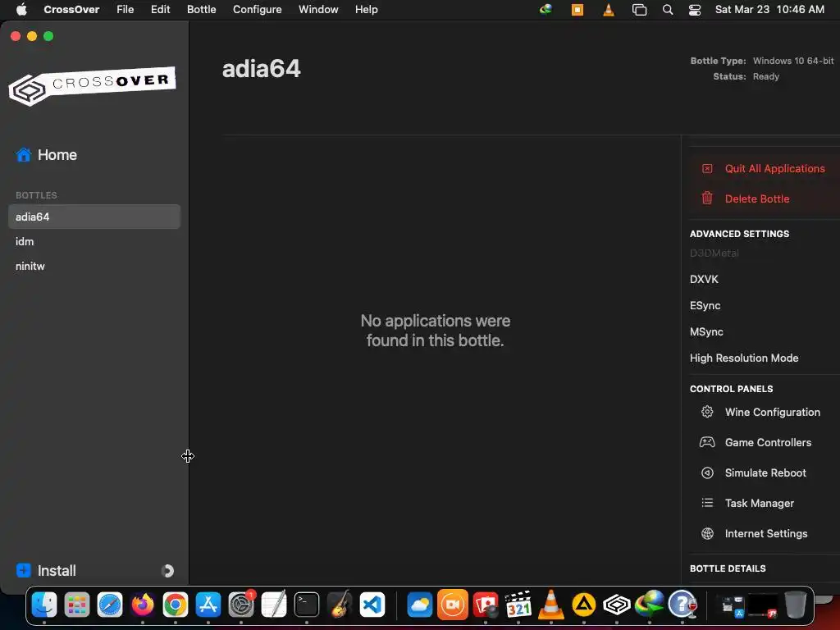Open the Edit menu
The height and width of the screenshot is (630, 840).
160,10
